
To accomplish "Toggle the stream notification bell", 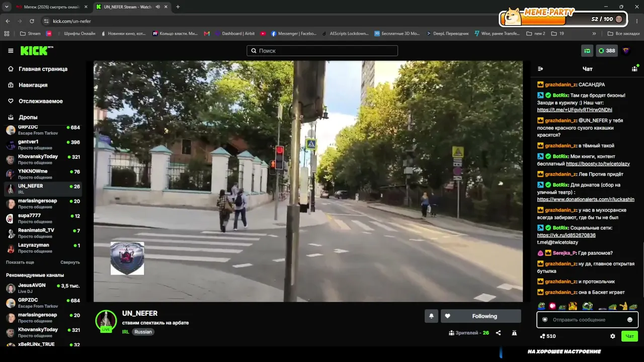I will pos(431,316).
